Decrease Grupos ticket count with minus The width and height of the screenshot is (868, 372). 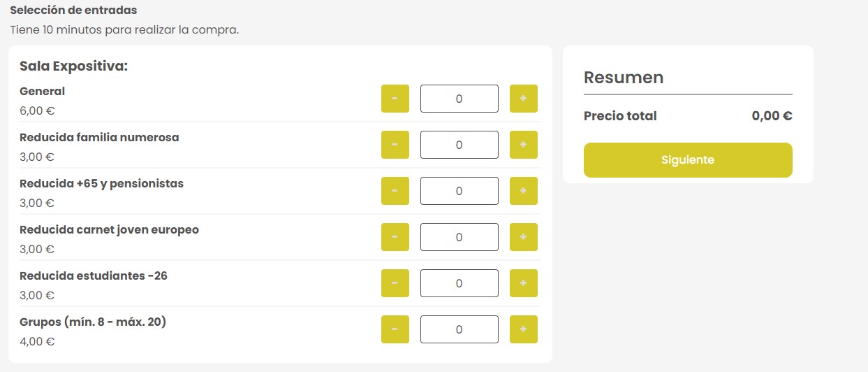point(395,329)
